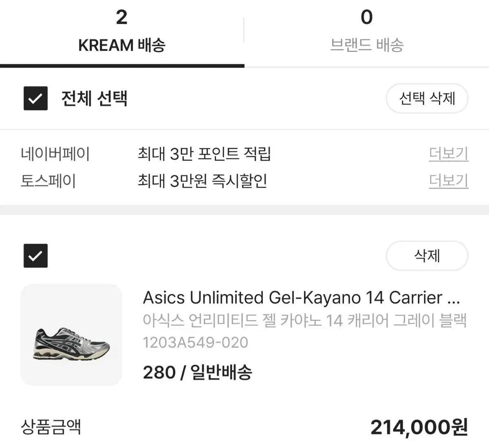Image resolution: width=489 pixels, height=448 pixels.
Task: Click the 최대 3만 포인트 적립 offer text
Action: [206, 154]
